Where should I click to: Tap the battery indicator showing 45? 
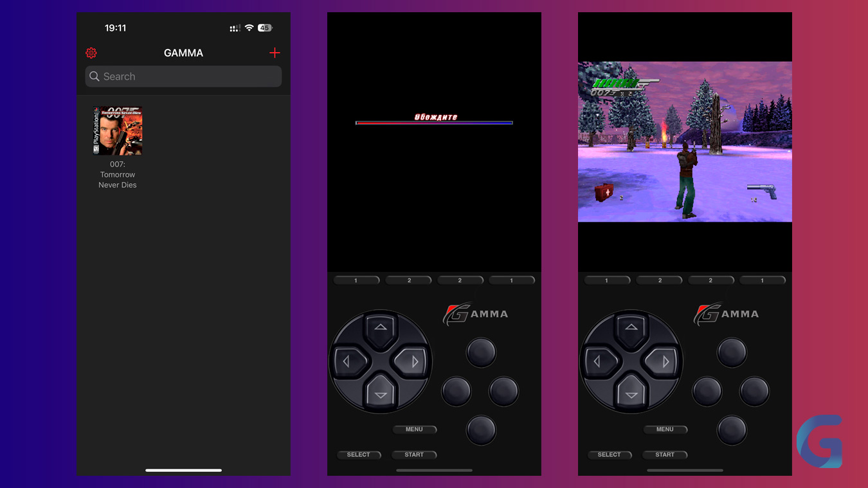click(265, 28)
